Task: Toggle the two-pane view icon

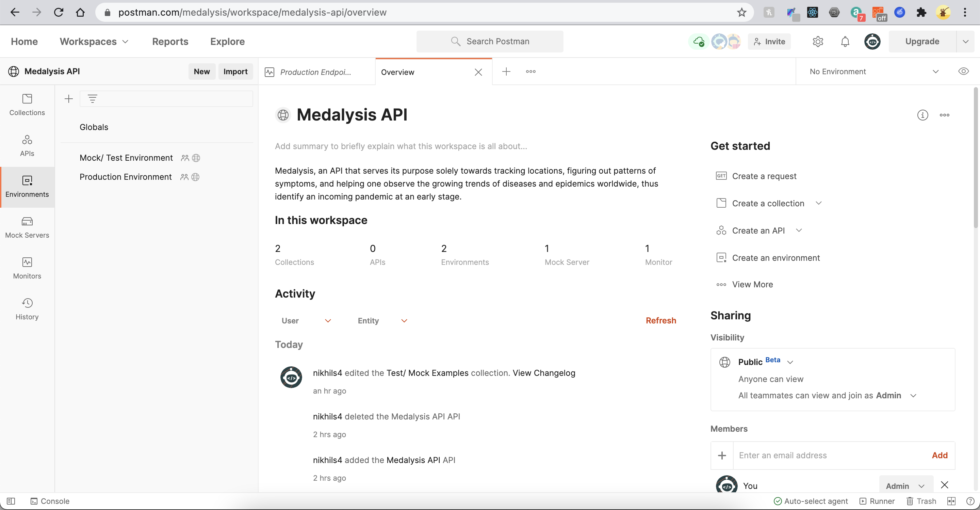Action: point(951,501)
